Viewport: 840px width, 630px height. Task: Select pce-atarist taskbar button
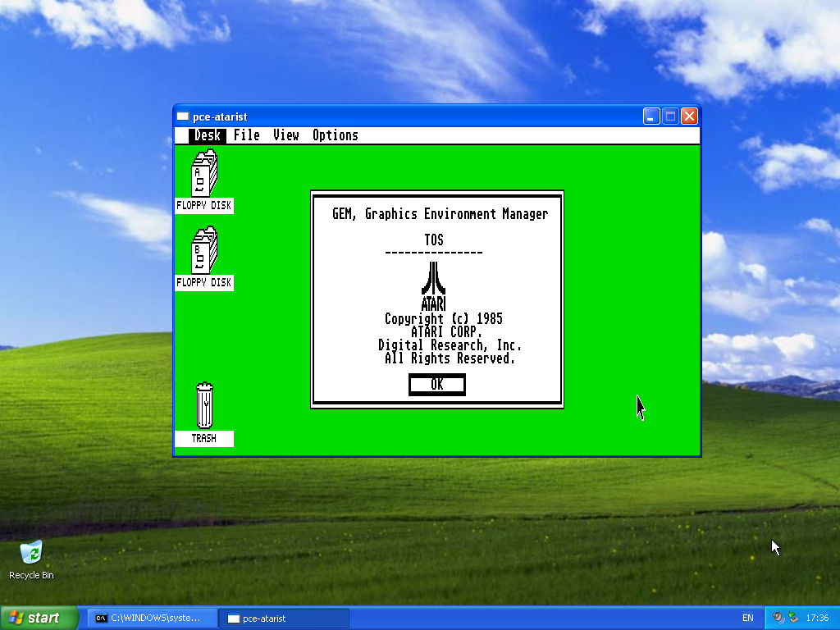pos(285,619)
